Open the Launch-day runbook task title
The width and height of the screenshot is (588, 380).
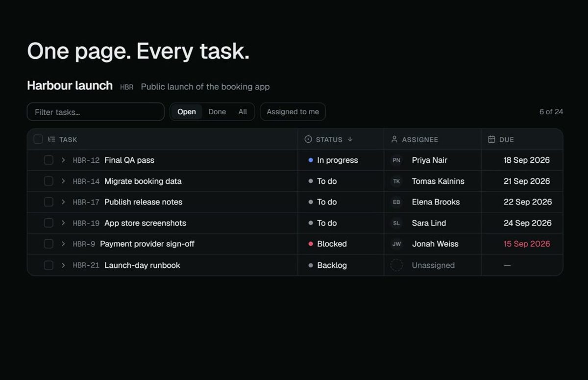[142, 265]
